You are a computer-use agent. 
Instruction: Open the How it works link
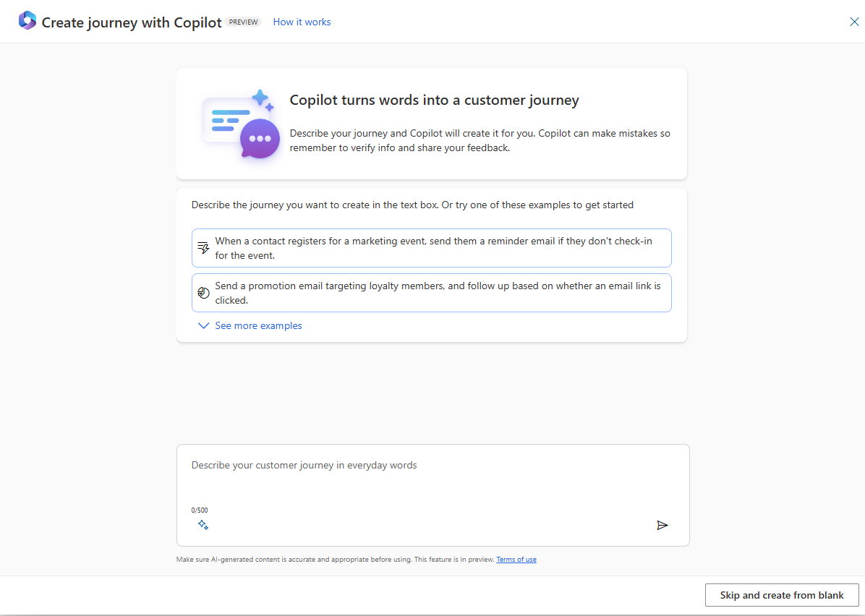[x=302, y=22]
